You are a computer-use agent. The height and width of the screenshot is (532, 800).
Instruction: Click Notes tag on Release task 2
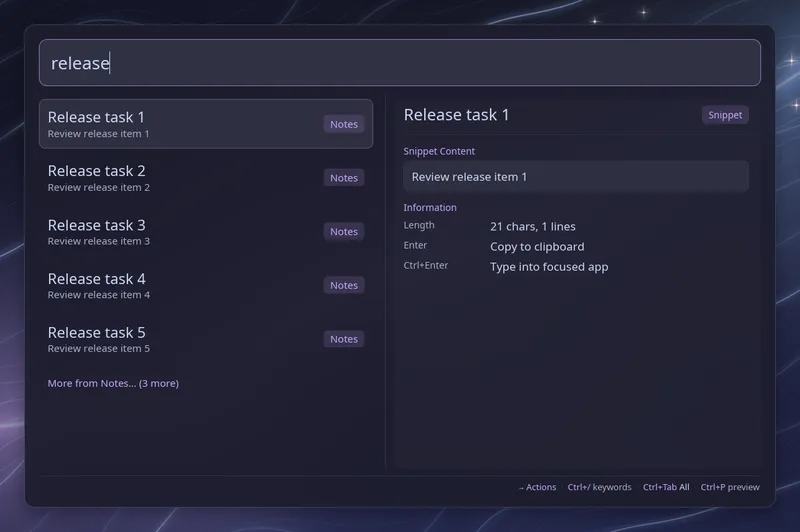[x=344, y=178]
